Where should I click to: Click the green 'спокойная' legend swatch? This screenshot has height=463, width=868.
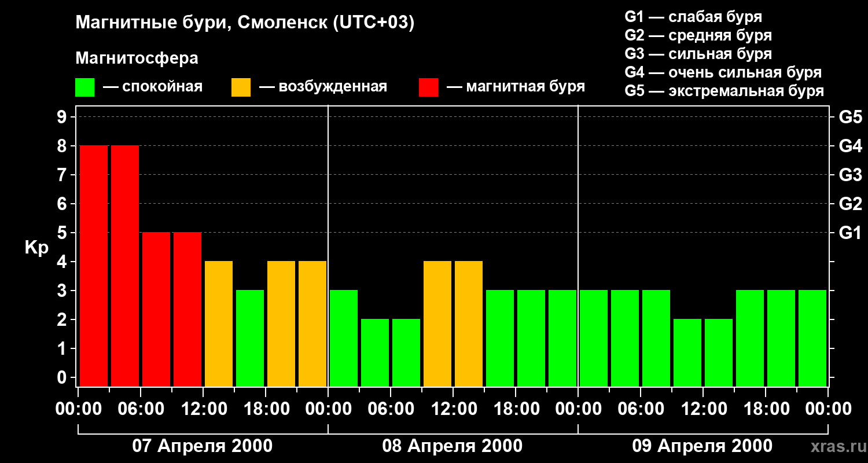[84, 87]
